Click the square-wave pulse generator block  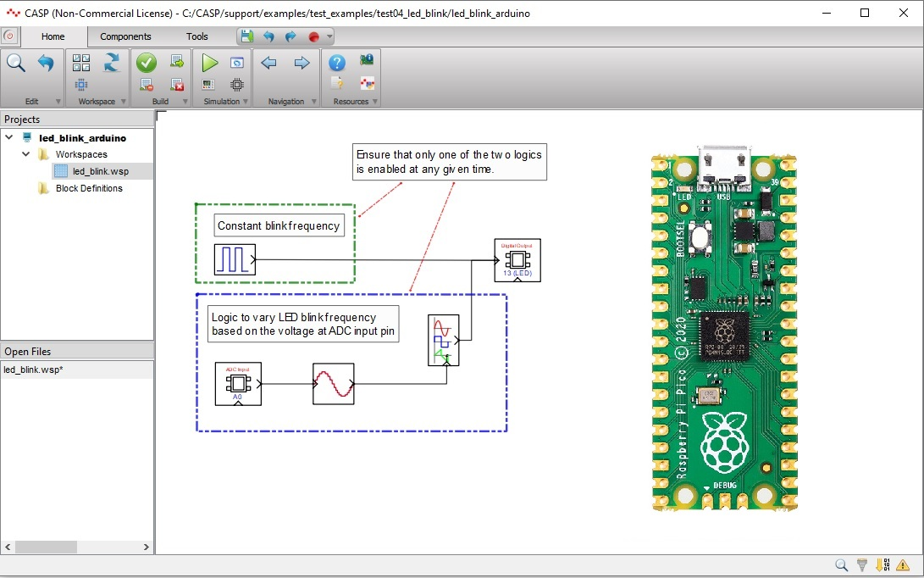click(x=235, y=259)
